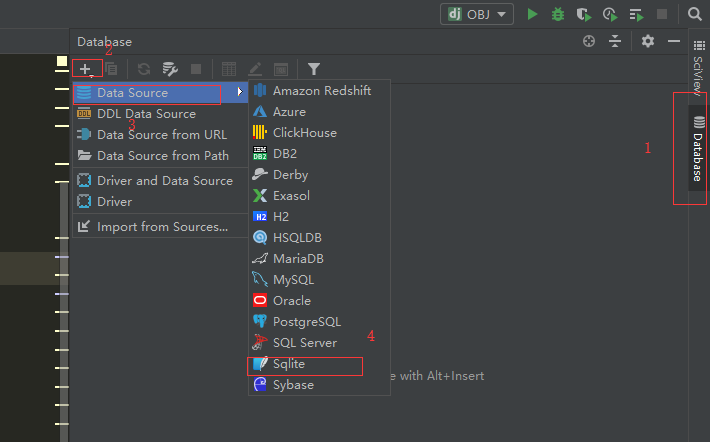Select PostgreSQL from the list

(306, 322)
